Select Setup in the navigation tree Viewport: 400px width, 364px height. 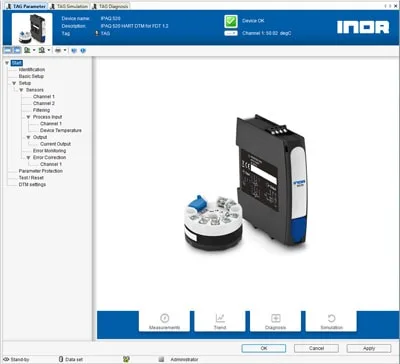coord(25,83)
